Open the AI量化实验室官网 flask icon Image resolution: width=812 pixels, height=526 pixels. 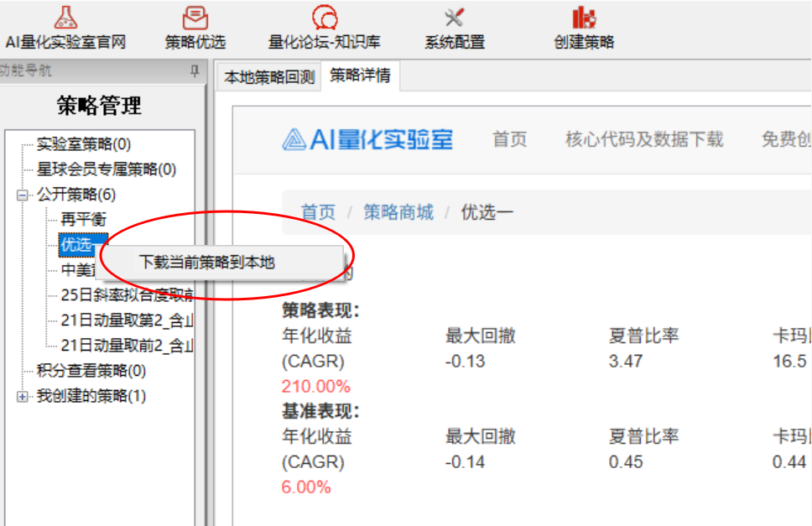(65, 17)
